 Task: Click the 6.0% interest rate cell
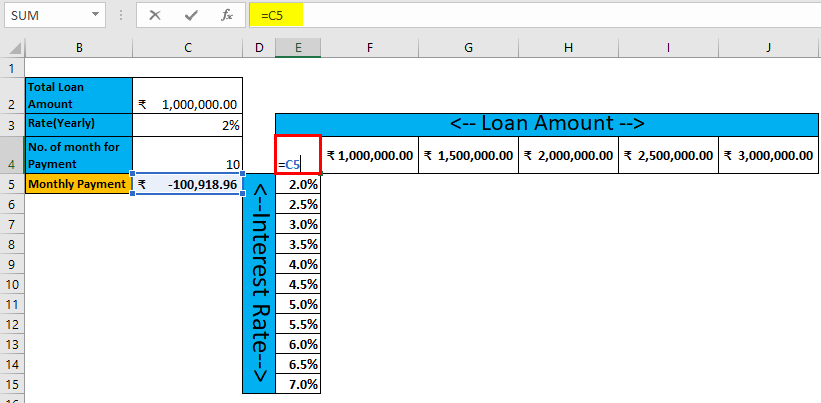click(x=298, y=344)
